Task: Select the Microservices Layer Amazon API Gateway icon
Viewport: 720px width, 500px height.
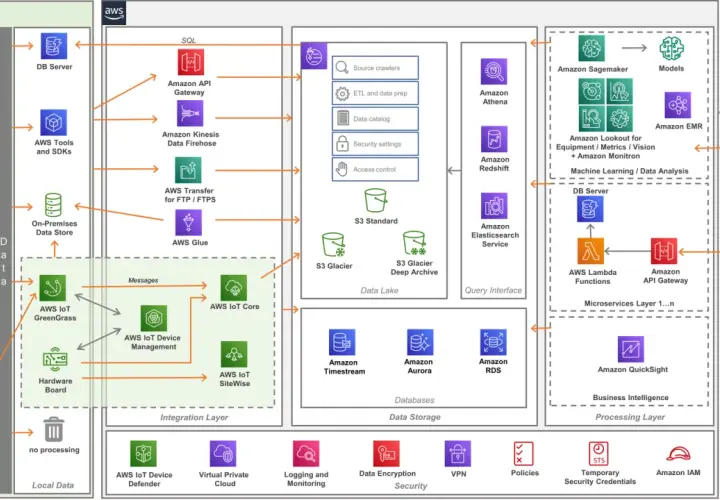Action: (x=664, y=251)
